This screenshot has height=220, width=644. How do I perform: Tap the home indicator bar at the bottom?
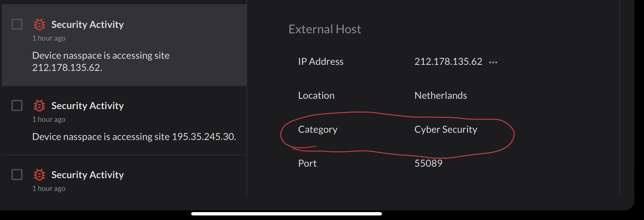click(286, 214)
